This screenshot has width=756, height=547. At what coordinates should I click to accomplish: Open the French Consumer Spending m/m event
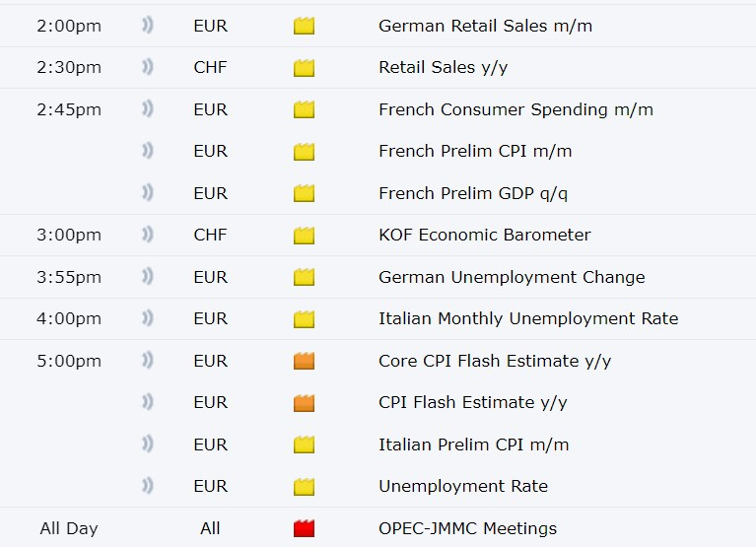pyautogui.click(x=515, y=109)
